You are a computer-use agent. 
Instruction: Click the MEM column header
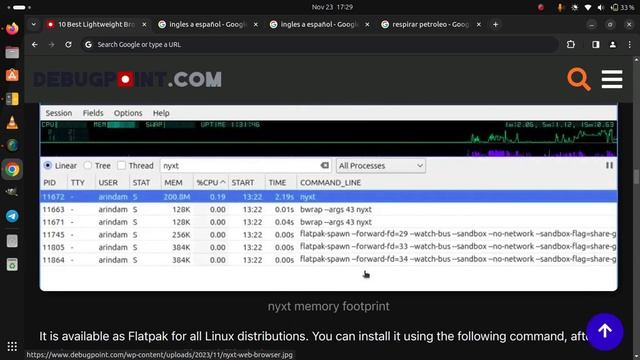pyautogui.click(x=173, y=182)
